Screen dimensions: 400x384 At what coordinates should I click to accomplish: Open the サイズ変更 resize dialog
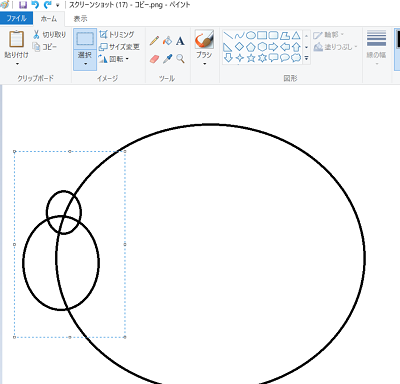[x=119, y=47]
